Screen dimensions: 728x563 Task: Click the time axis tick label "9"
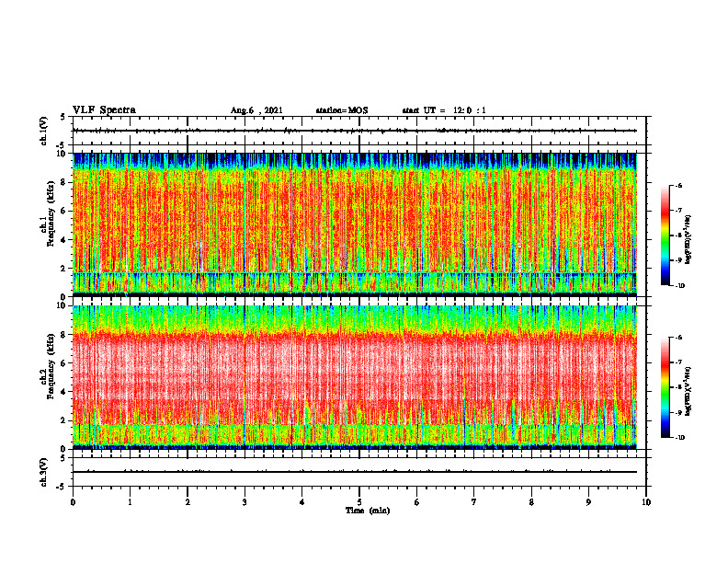click(588, 502)
